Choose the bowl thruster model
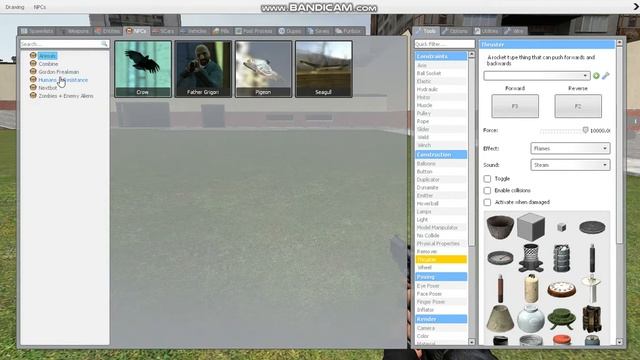 coord(500,227)
